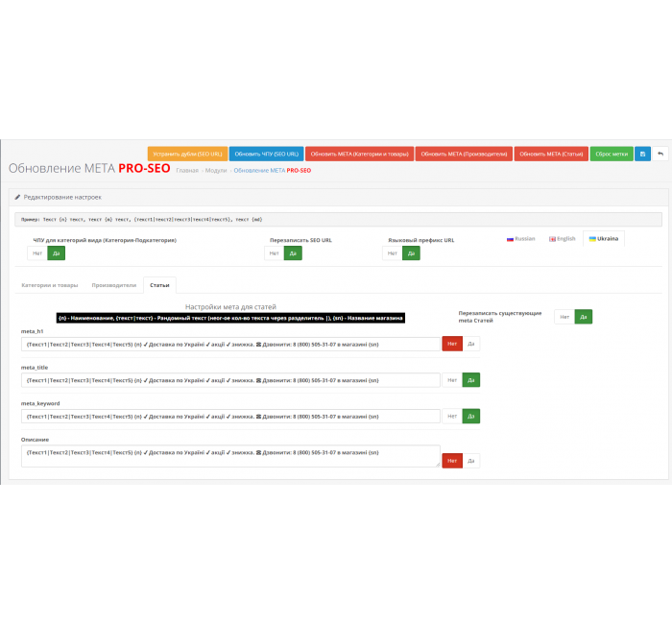Click the English flag icon
The image size is (672, 624).
[x=552, y=239]
